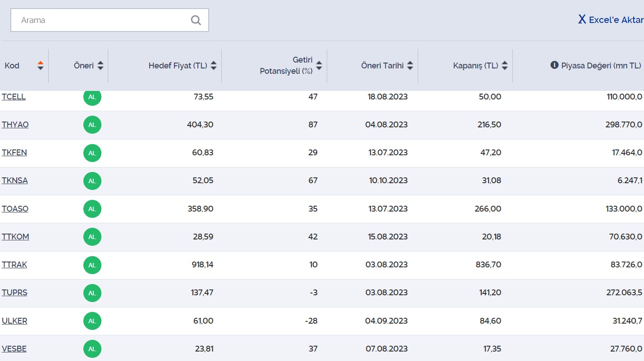Click info icon beside Piyasa Değeri
This screenshot has width=644, height=361.
tap(554, 65)
